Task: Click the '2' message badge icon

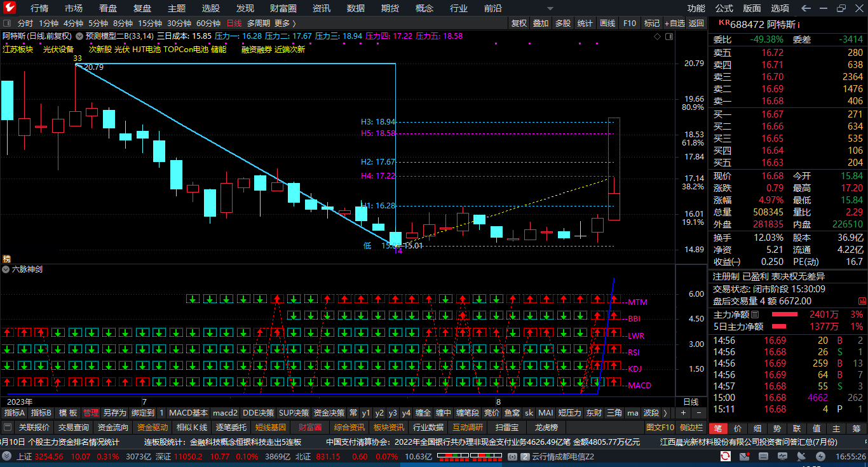Action: click(x=526, y=456)
